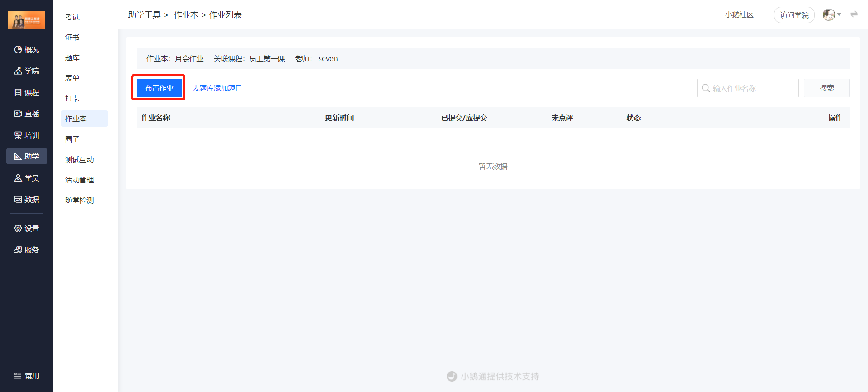This screenshot has height=392, width=868.
Task: Click 访问学院 button in header
Action: pyautogui.click(x=794, y=15)
